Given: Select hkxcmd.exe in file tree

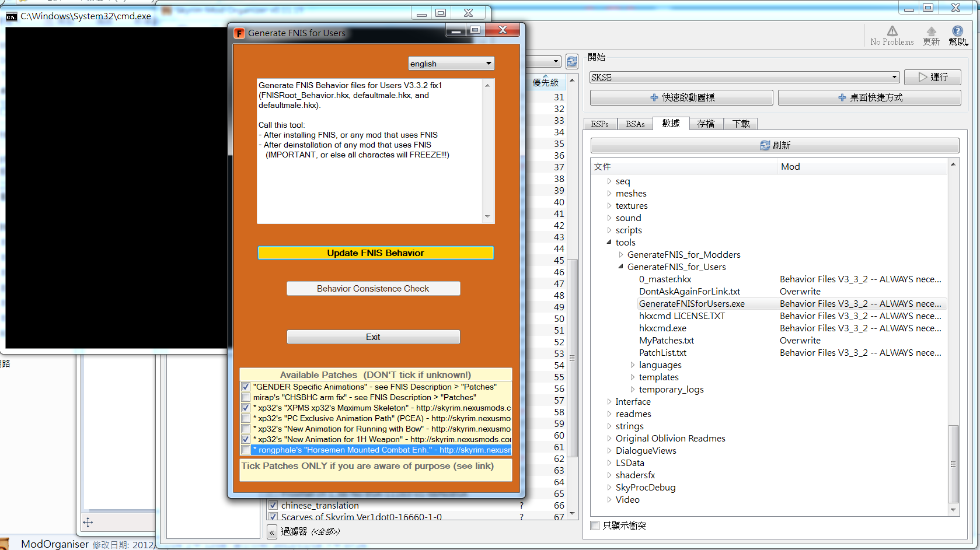Looking at the screenshot, I should pyautogui.click(x=662, y=328).
